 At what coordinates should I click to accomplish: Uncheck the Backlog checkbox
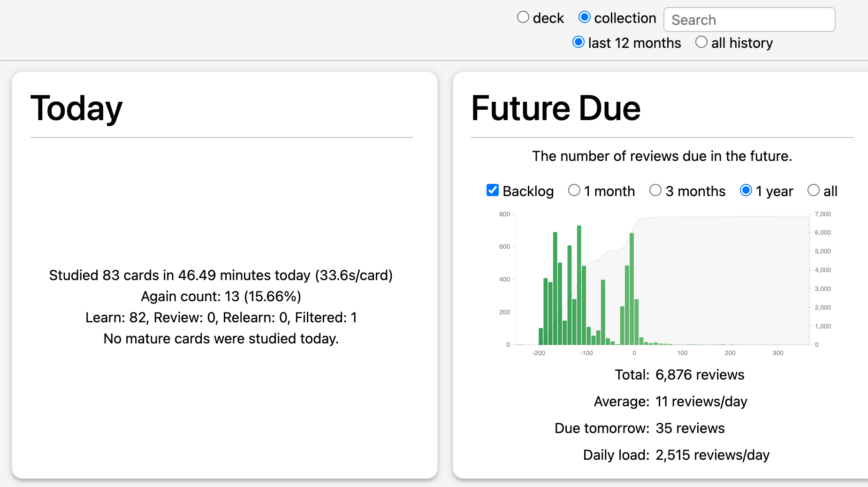point(493,190)
